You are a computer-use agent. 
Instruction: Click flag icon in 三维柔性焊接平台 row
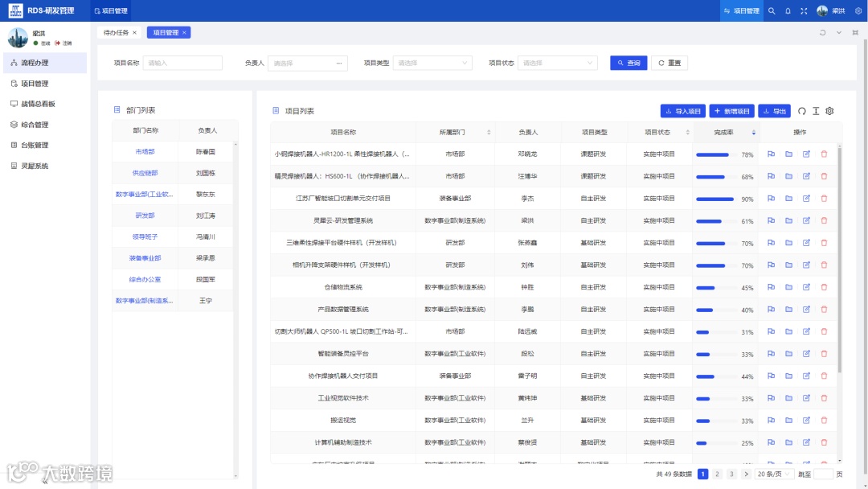click(x=771, y=243)
